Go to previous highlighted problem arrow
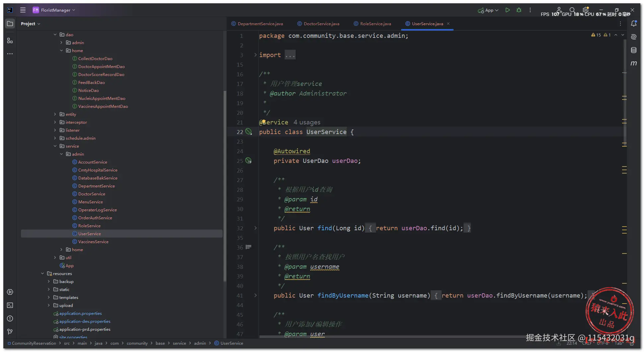 (616, 35)
